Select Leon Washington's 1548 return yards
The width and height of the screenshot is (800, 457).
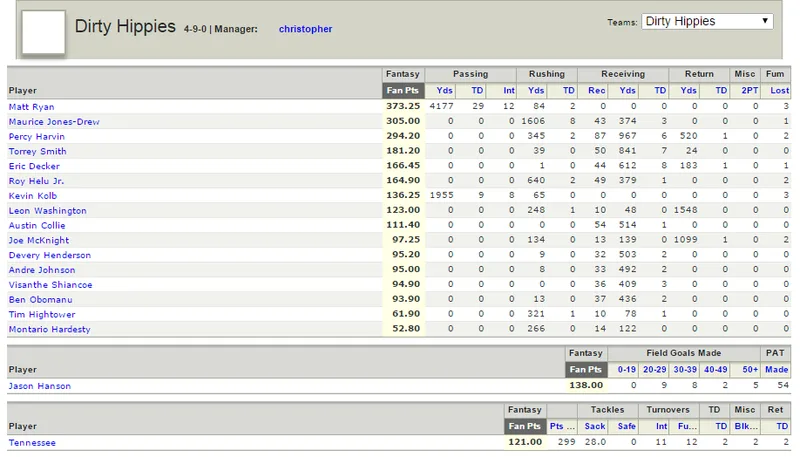[685, 210]
